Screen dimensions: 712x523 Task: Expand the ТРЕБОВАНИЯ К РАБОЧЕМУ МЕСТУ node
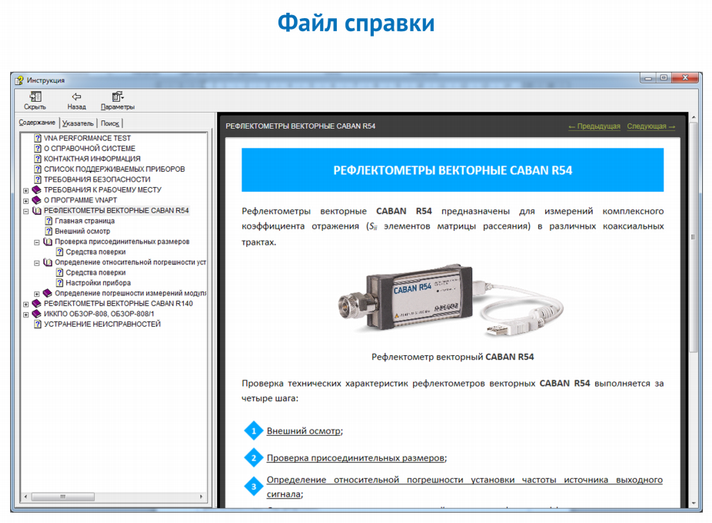point(26,190)
